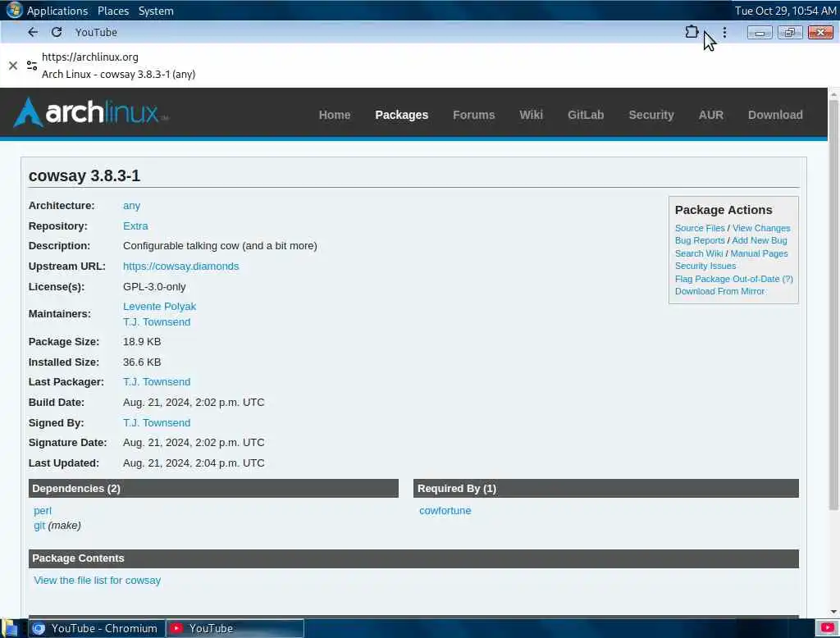Open the Security nav tab
The image size is (840, 638).
(651, 115)
